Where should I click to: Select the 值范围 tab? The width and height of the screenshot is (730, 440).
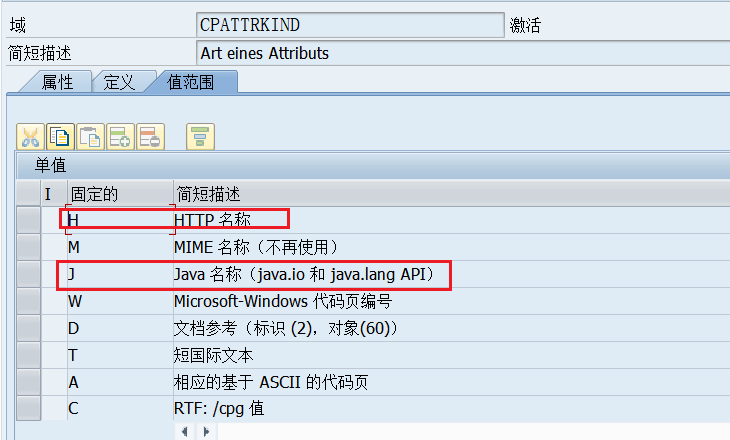pyautogui.click(x=191, y=82)
